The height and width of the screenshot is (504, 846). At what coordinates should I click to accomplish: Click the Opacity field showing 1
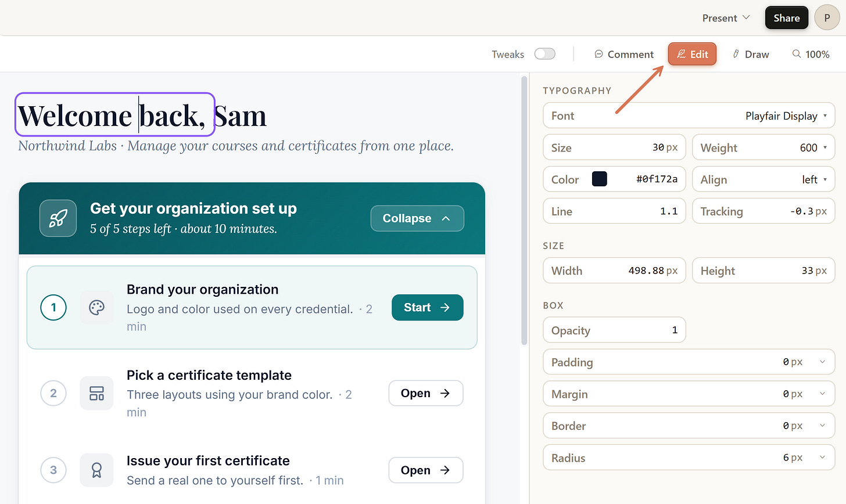click(x=614, y=330)
